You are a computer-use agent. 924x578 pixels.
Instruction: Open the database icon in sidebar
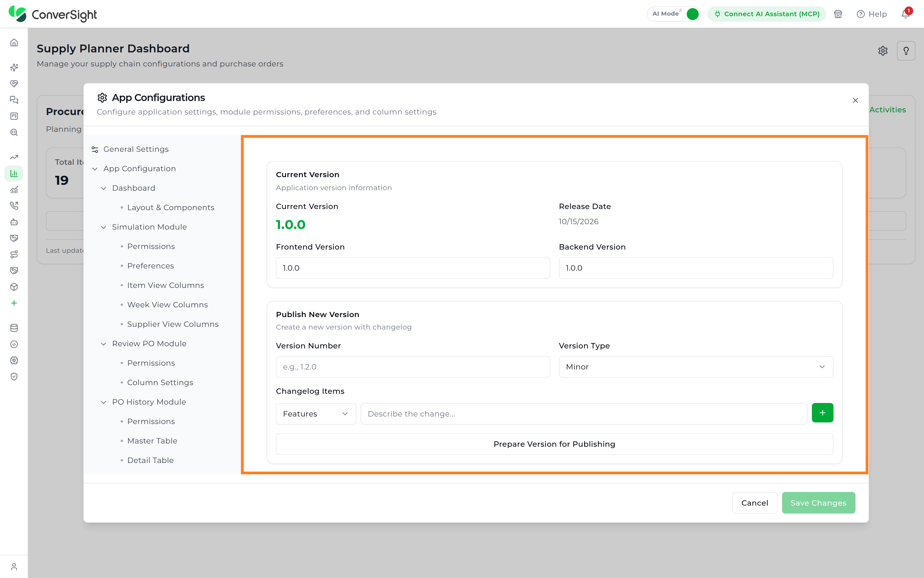click(x=14, y=328)
